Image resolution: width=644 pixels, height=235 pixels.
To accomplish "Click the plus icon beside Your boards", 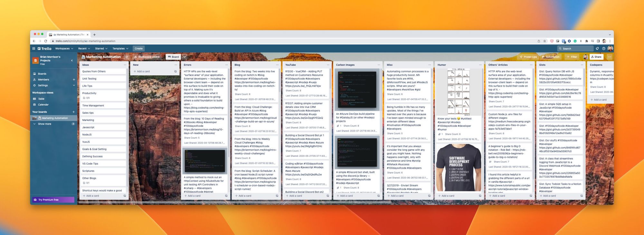I will click(73, 112).
